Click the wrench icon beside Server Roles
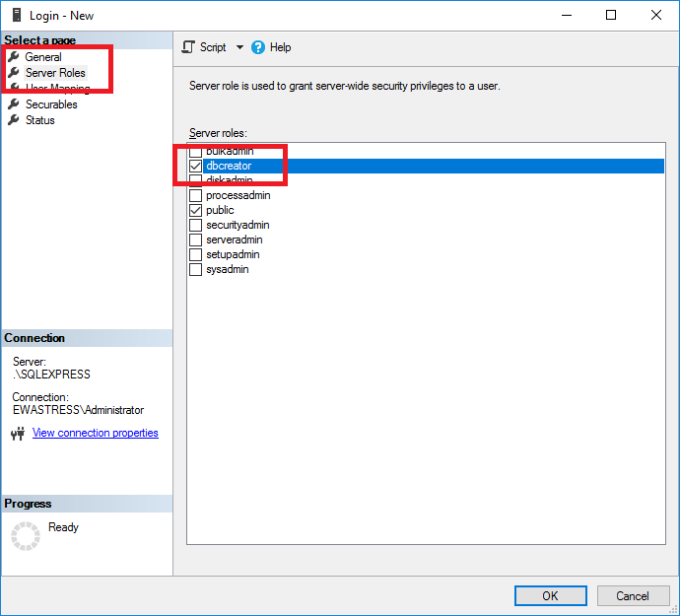 pyautogui.click(x=14, y=73)
